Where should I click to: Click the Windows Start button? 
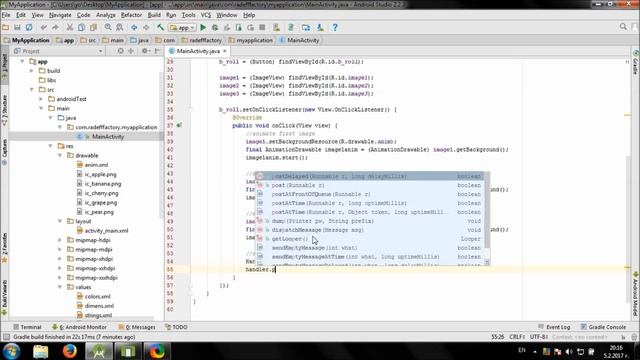coord(11,351)
